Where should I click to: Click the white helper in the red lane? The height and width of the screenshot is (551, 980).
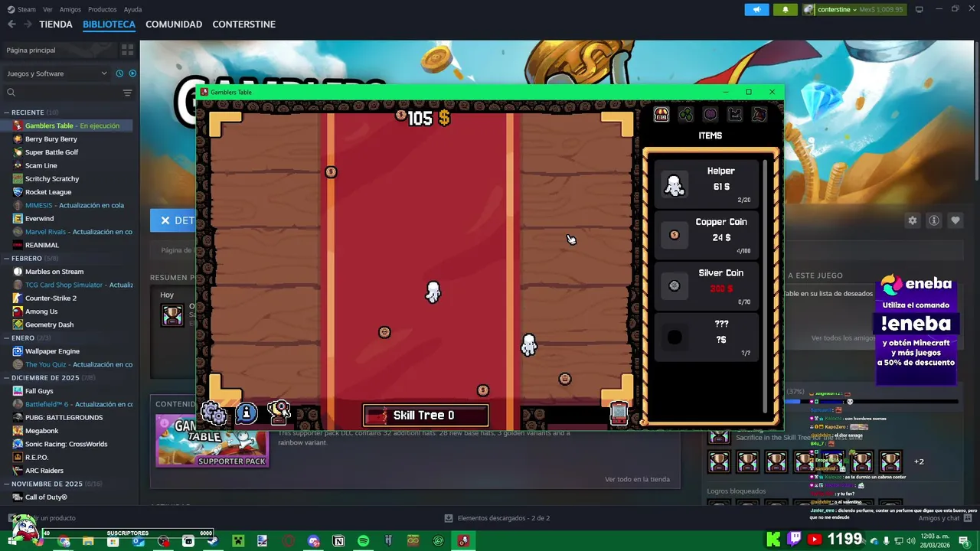click(x=433, y=292)
